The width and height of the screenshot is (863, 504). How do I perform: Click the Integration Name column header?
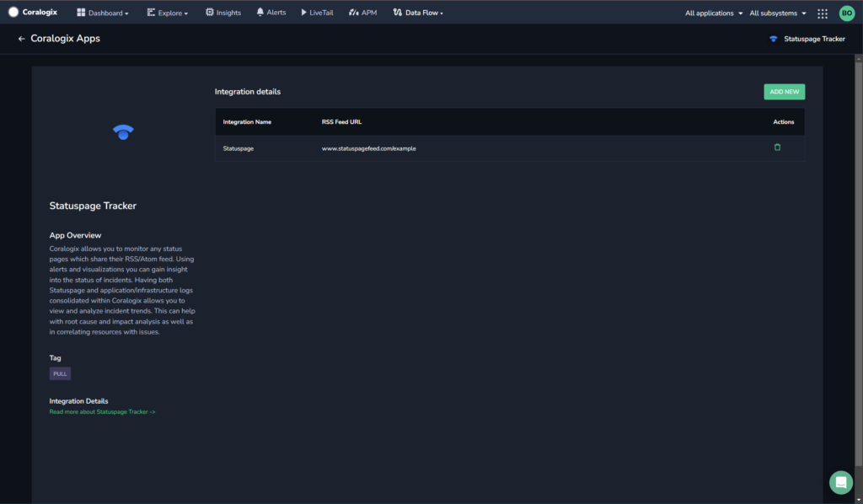tap(247, 122)
